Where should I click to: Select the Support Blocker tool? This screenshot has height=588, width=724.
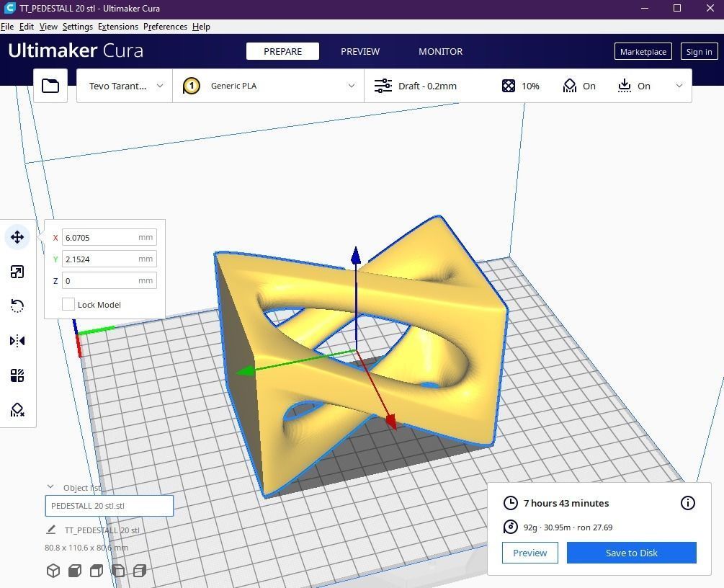17,410
